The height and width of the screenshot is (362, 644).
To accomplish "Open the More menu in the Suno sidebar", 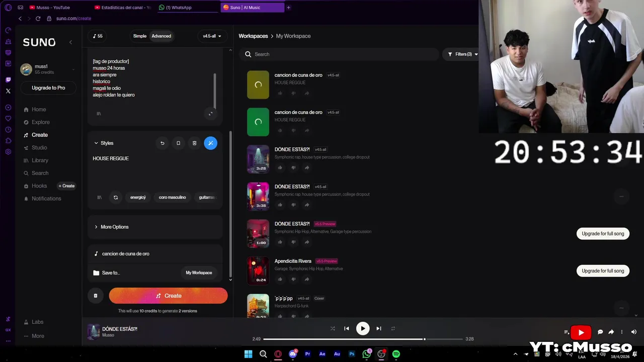I will click(x=38, y=336).
